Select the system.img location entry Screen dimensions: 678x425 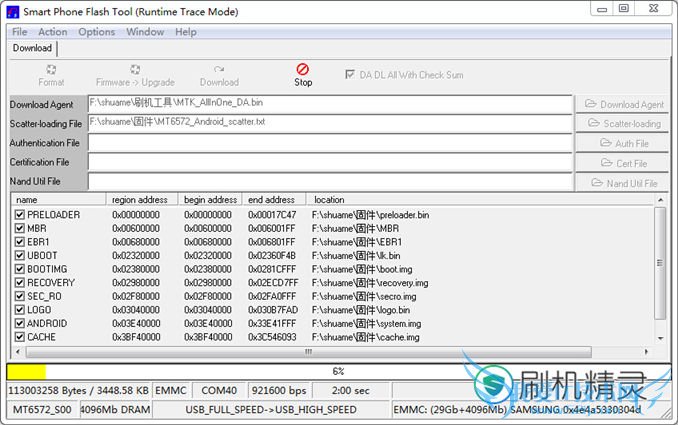[x=366, y=323]
